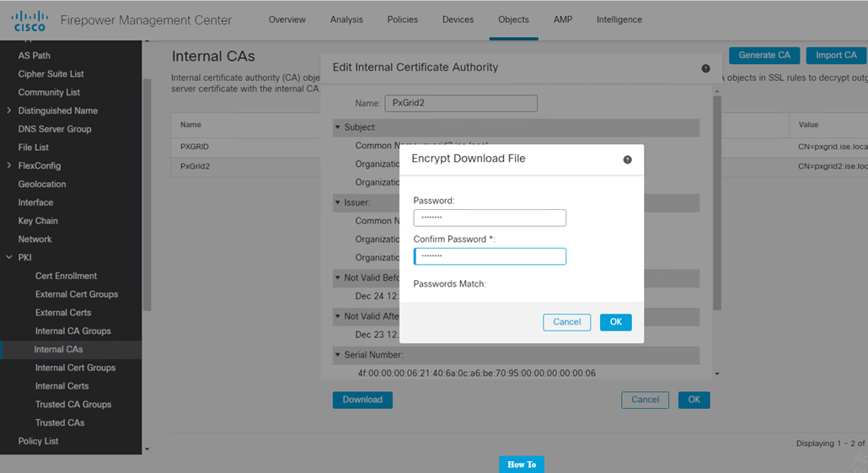The width and height of the screenshot is (868, 473).
Task: Collapse the Issuer section
Action: [x=338, y=202]
